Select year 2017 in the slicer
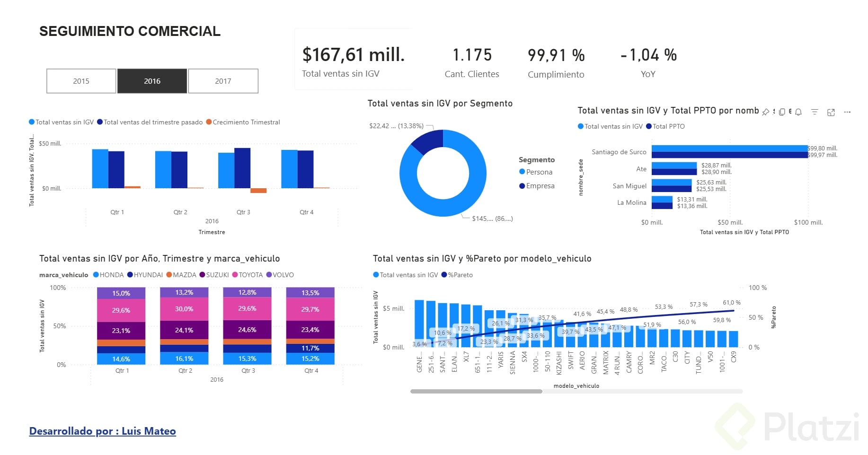This screenshot has height=455, width=868. [223, 81]
